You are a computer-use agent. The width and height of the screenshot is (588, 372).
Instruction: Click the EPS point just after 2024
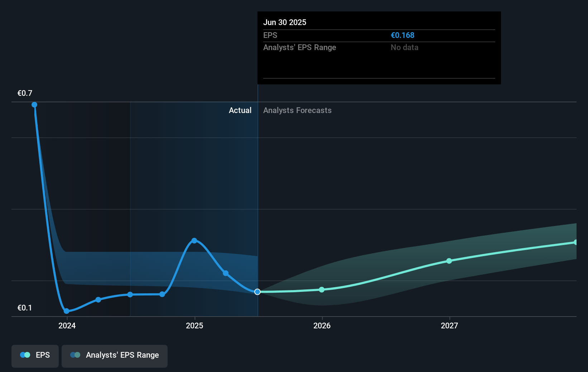pos(98,300)
